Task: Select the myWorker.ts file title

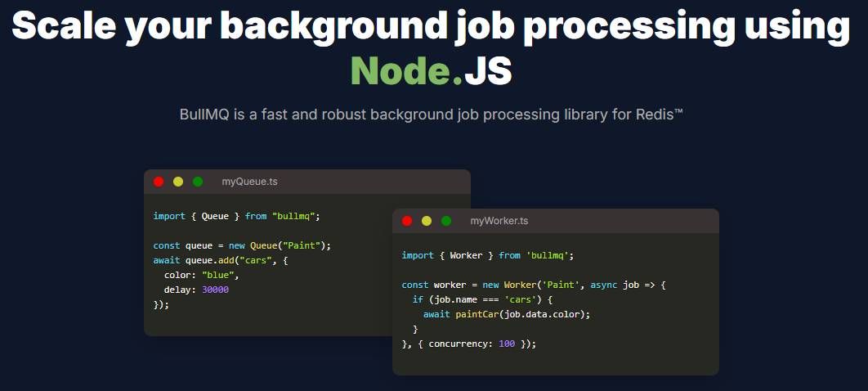Action: point(499,221)
